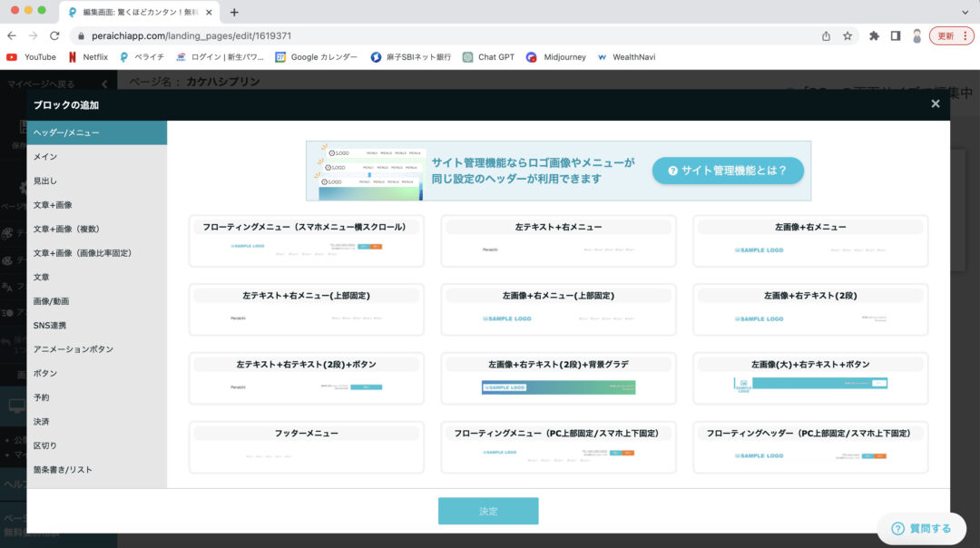Screen dimensions: 980x548
Task: Toggle the browser side panel icon
Action: 895,36
